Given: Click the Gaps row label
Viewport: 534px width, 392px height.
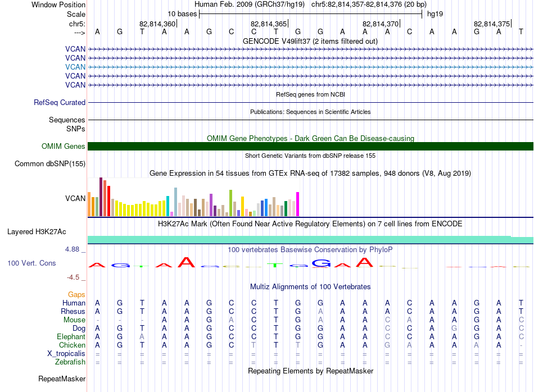Looking at the screenshot, I should (x=76, y=295).
